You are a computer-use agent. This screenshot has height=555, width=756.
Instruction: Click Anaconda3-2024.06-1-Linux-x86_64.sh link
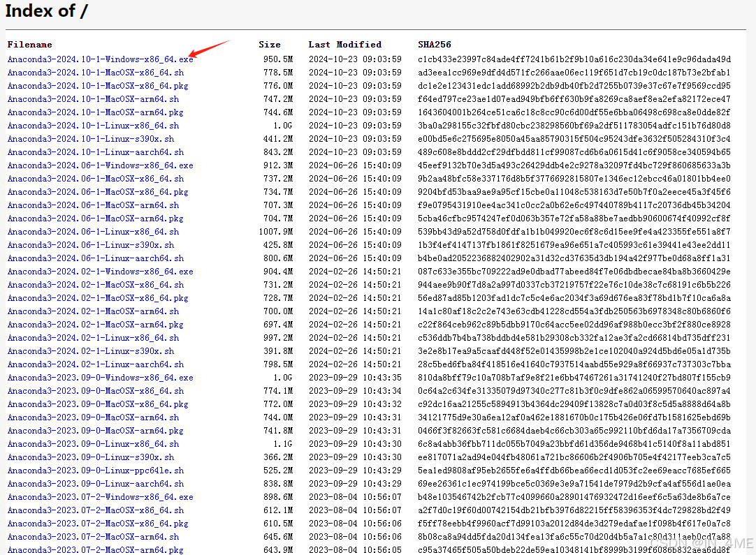pos(93,232)
